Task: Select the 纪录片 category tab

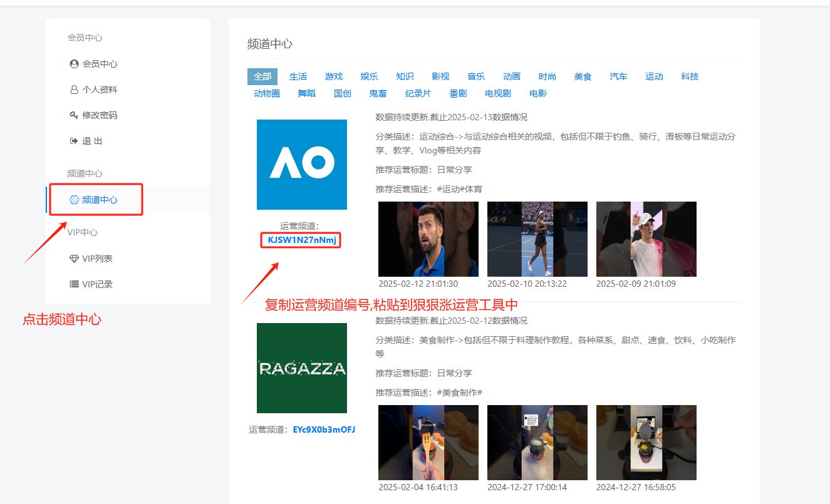Action: pos(418,93)
